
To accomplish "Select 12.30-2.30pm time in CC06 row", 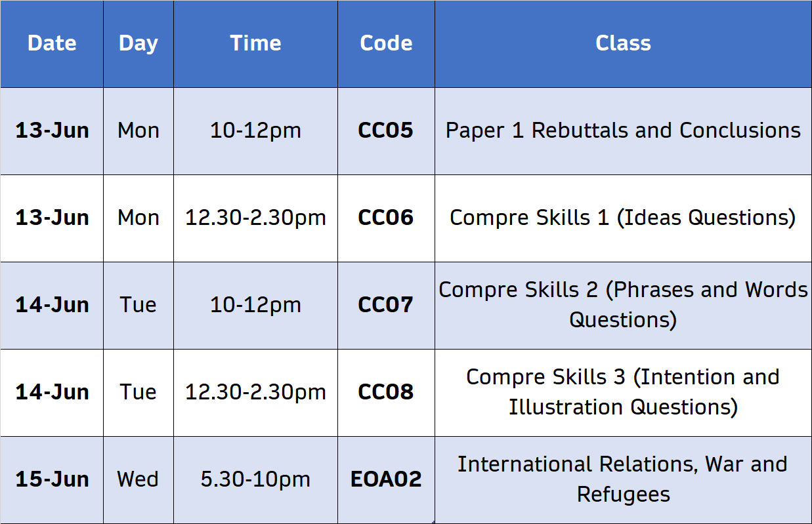I will click(x=255, y=218).
